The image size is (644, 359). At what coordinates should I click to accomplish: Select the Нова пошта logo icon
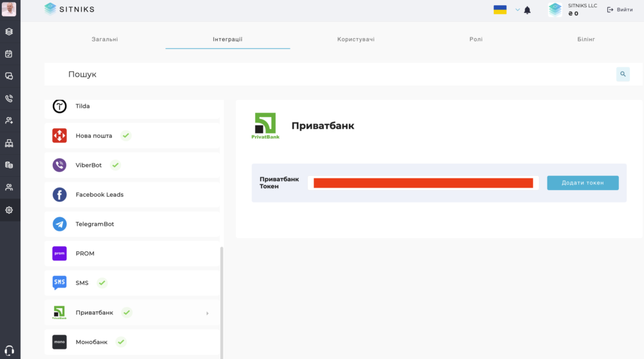click(x=59, y=136)
